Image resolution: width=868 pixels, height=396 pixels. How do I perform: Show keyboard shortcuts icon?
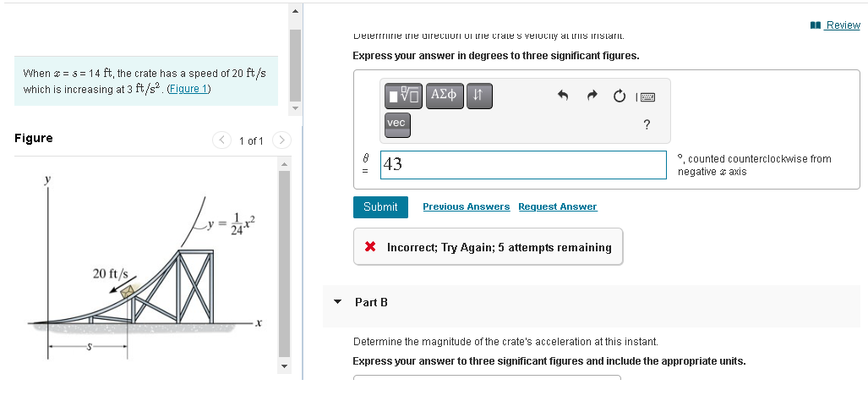[x=647, y=97]
